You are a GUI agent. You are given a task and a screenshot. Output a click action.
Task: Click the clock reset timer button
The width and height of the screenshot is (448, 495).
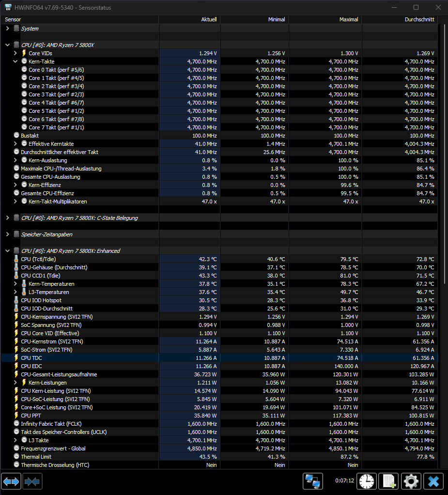pyautogui.click(x=367, y=481)
